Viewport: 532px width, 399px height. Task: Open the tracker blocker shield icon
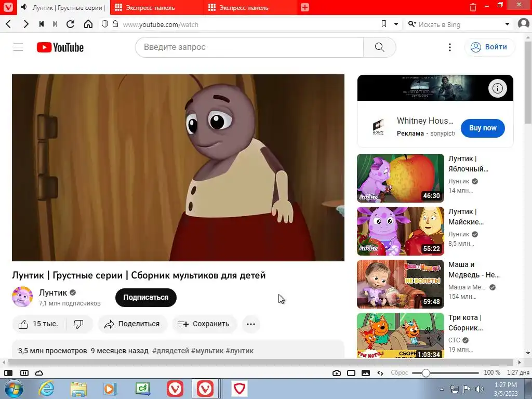[x=105, y=24]
